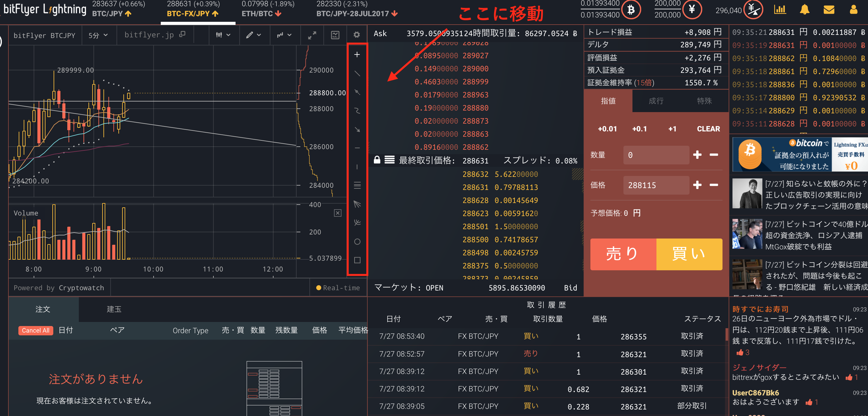Switch to the 建玉 tab
Image resolution: width=868 pixels, height=416 pixels.
(x=114, y=309)
